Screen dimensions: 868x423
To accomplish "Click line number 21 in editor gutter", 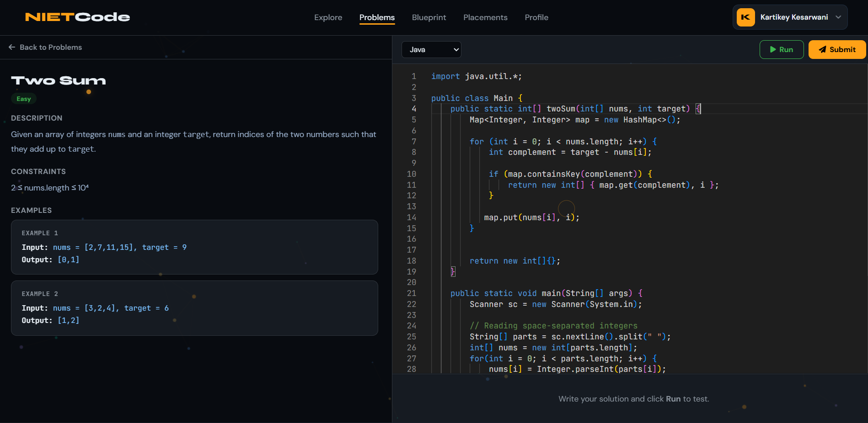I will point(412,293).
